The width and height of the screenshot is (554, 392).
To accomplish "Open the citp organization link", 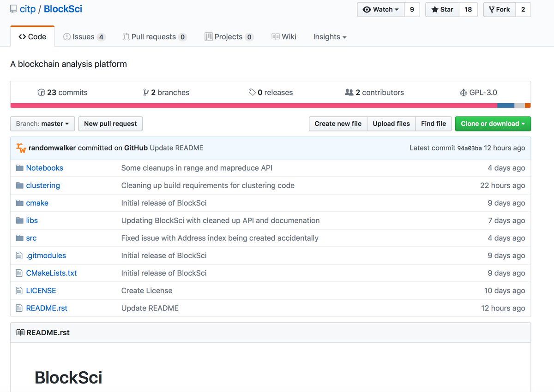I will pyautogui.click(x=28, y=9).
